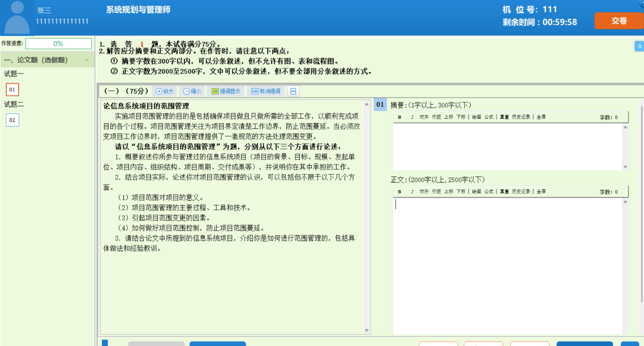644x346 pixels.
Task: Click the 缩小 zoom-out icon for question text
Action: click(192, 91)
